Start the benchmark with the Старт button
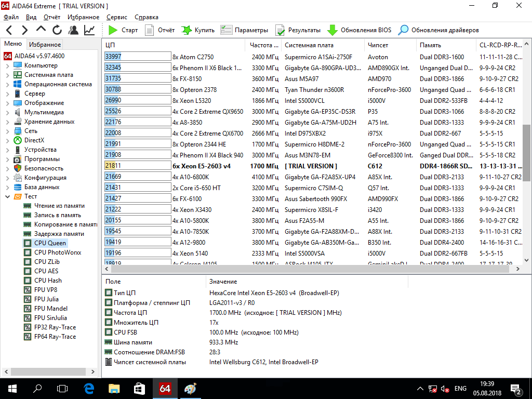Viewport: 532px width, 399px height. click(123, 30)
